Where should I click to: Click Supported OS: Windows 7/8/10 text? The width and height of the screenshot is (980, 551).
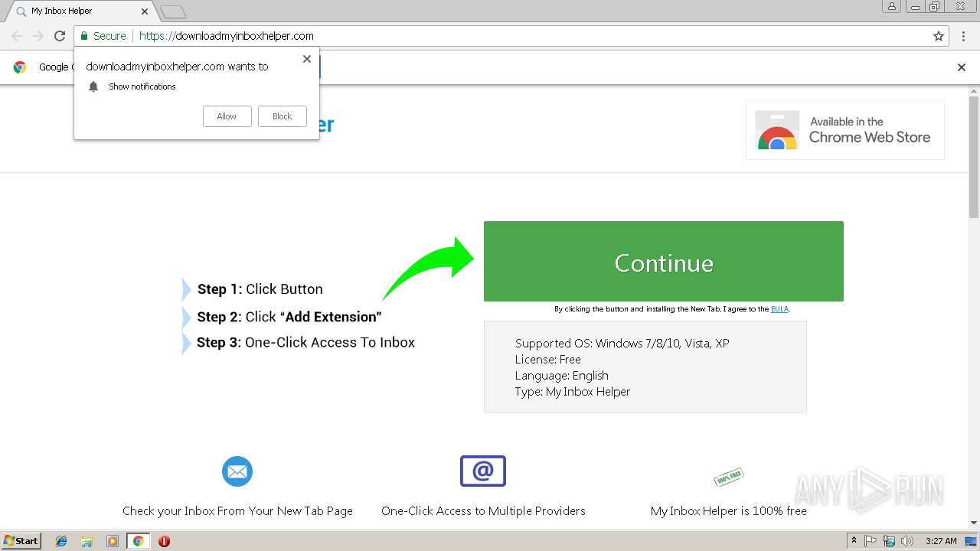[622, 343]
